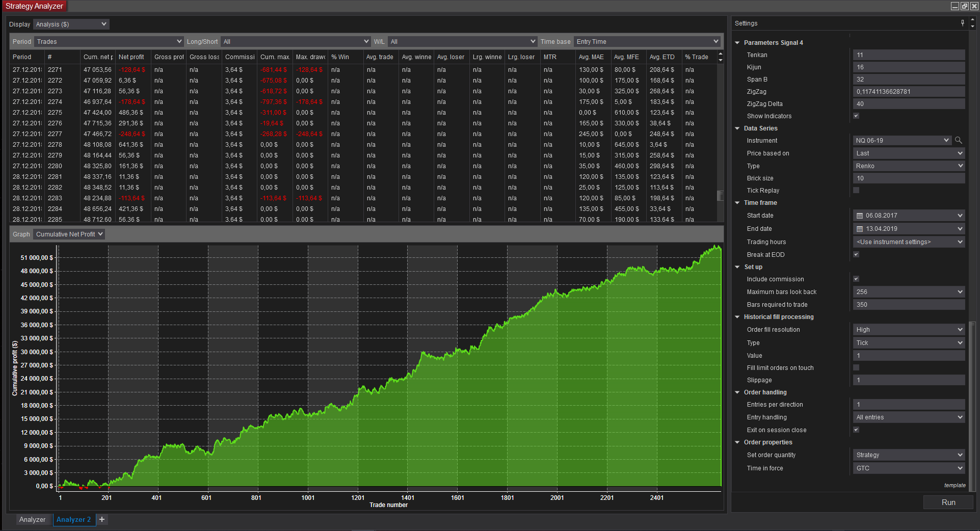Enable the Tick Replay checkbox

[x=856, y=190]
